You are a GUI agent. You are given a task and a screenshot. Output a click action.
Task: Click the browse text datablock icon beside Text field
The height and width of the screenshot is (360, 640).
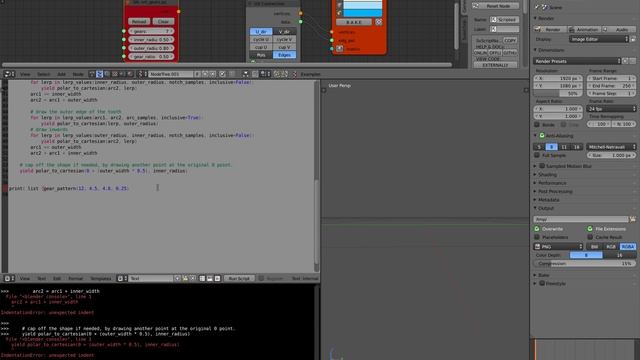[x=122, y=278]
